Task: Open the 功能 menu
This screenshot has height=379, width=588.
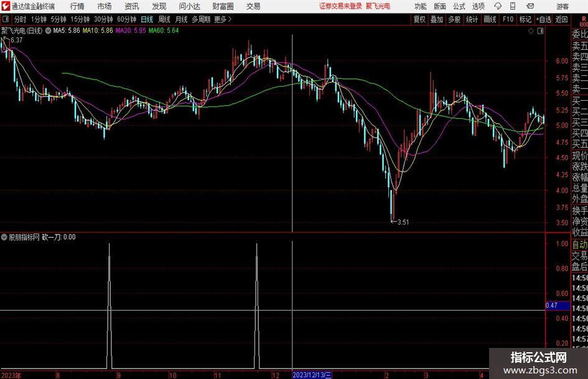Action: click(421, 6)
